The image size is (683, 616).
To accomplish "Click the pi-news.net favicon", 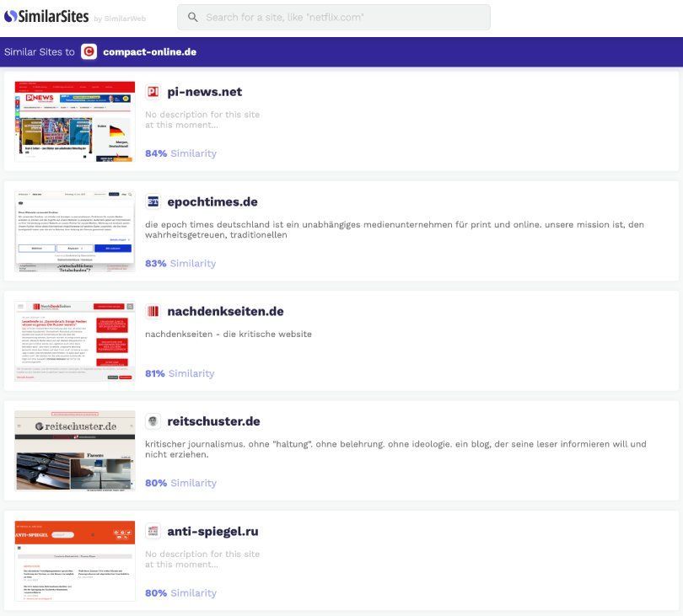I will point(153,92).
